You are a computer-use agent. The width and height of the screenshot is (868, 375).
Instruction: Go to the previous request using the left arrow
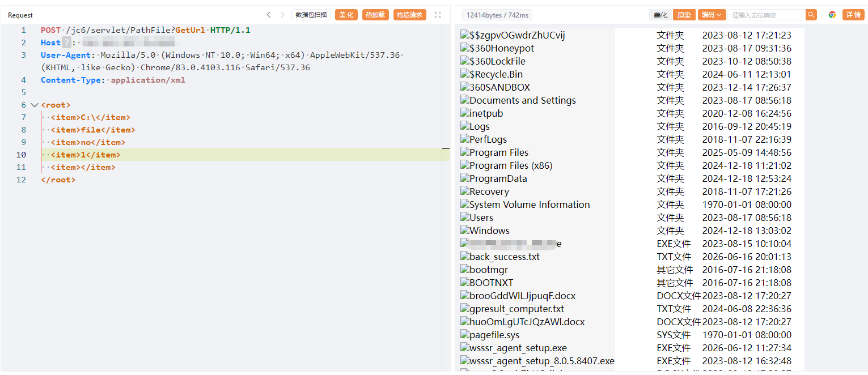[268, 15]
